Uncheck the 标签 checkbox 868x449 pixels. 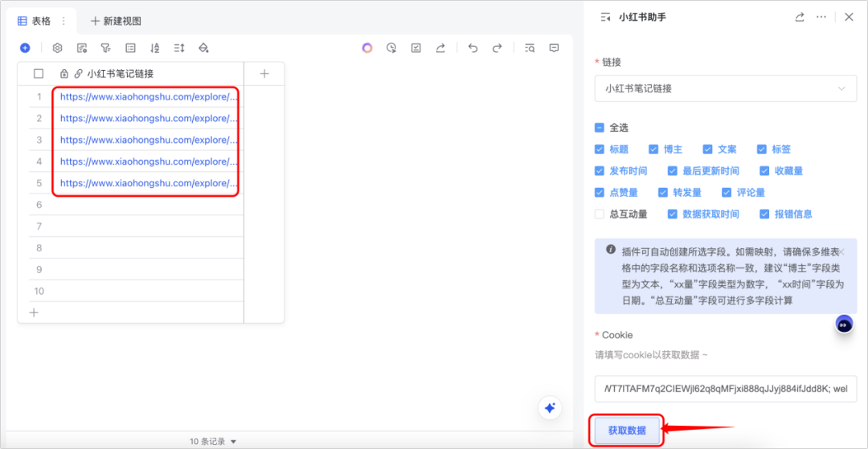coord(762,149)
